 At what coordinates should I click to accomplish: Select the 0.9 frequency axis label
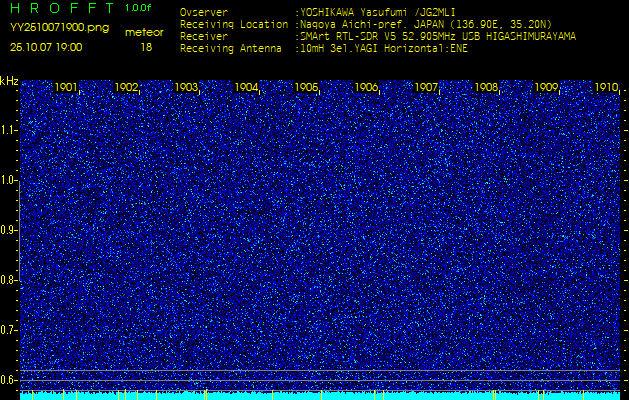tap(8, 230)
